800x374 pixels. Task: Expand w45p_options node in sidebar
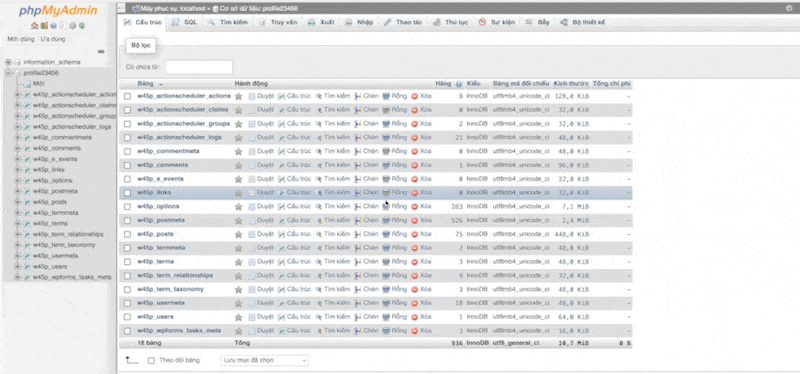coord(18,180)
